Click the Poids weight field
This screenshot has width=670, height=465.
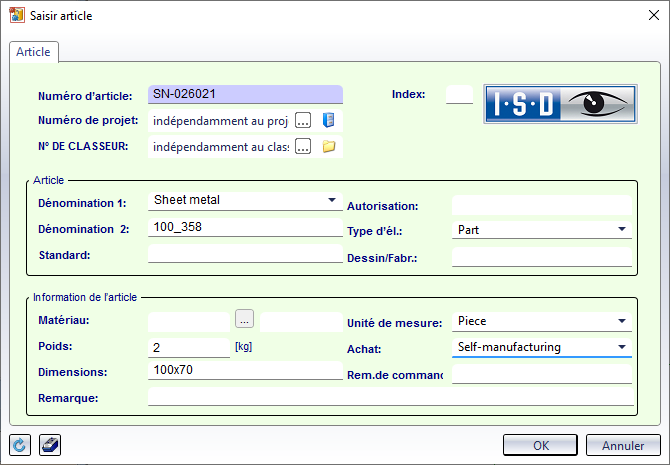pos(189,347)
